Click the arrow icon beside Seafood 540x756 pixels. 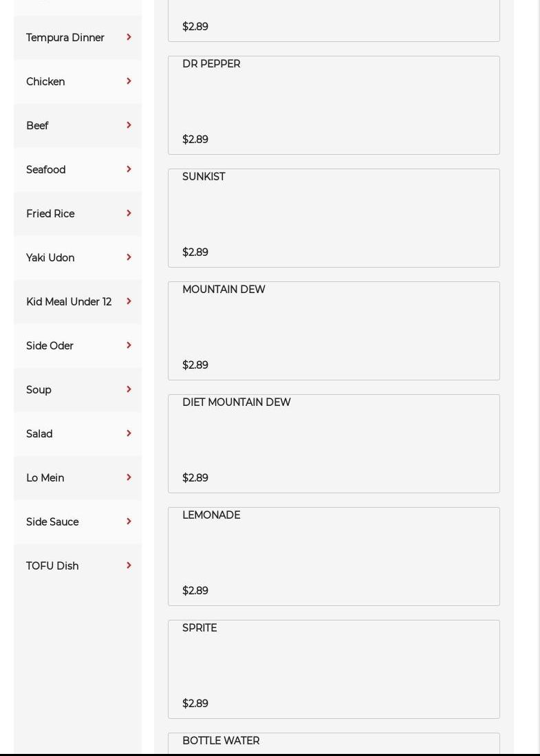129,169
